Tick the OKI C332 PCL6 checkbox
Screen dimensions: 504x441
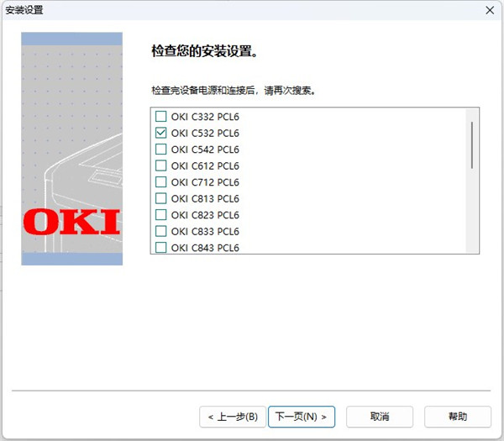tap(160, 117)
